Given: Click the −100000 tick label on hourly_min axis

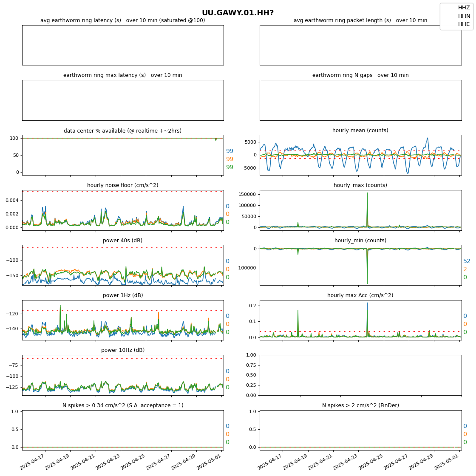Looking at the screenshot, I should point(246,268).
